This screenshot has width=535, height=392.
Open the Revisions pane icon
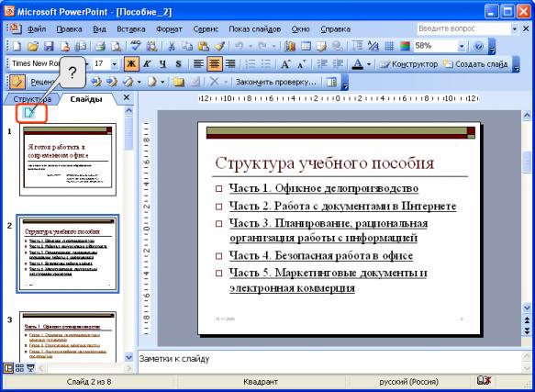(x=331, y=82)
